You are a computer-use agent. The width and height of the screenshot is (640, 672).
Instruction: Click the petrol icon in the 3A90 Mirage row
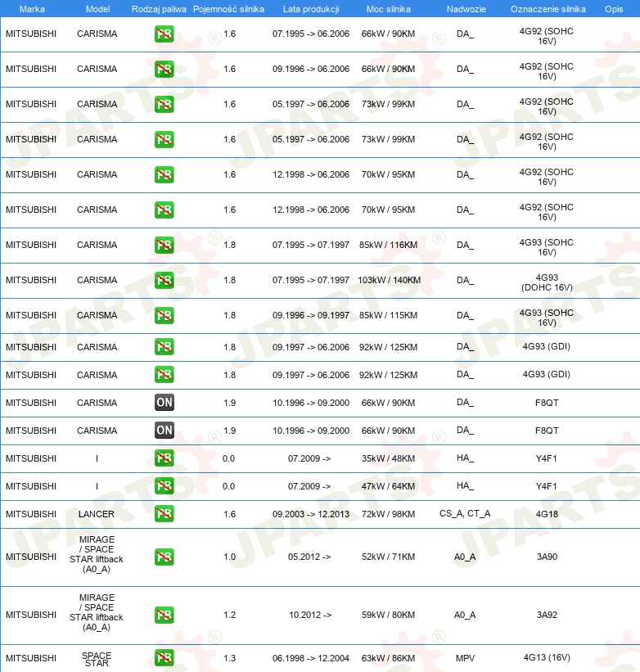[164, 557]
